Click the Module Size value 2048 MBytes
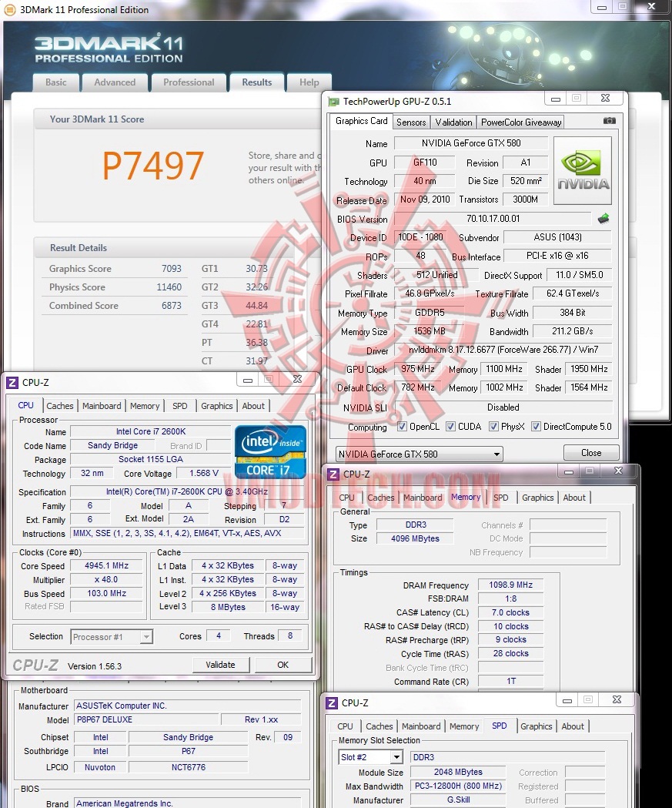This screenshot has height=808, width=672. pos(458,772)
